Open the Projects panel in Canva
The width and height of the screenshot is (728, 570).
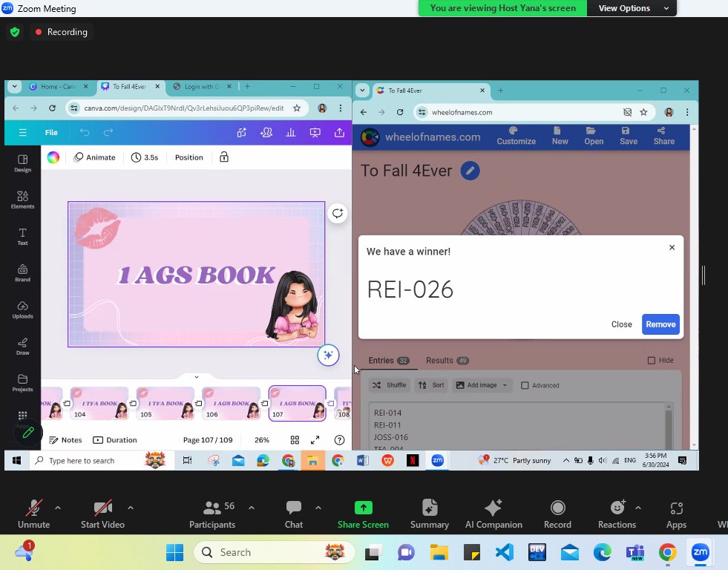point(22,384)
